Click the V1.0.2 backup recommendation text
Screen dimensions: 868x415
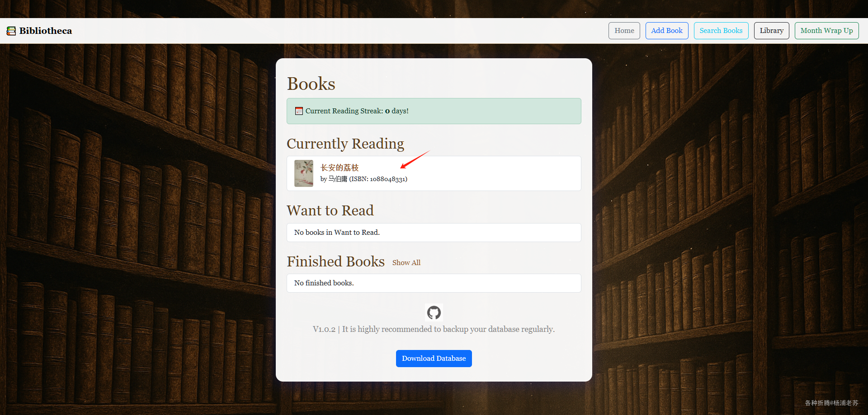(x=434, y=329)
